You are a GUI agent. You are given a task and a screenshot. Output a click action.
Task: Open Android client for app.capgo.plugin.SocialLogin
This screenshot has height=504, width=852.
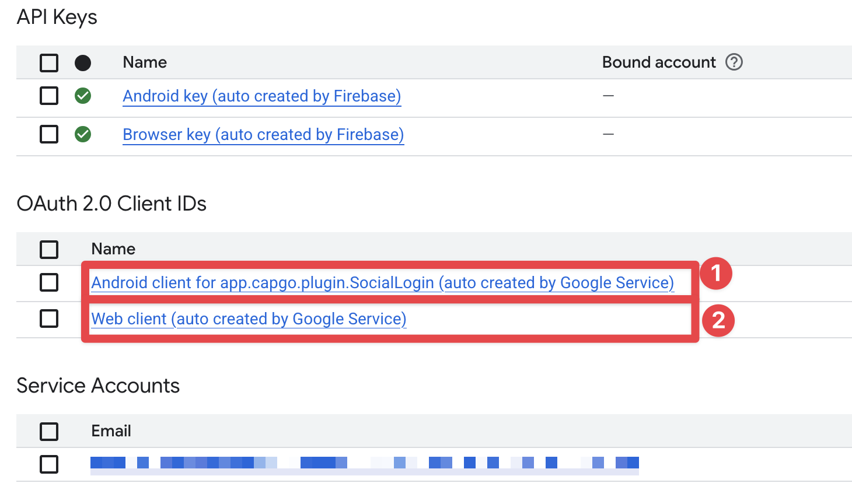(382, 282)
